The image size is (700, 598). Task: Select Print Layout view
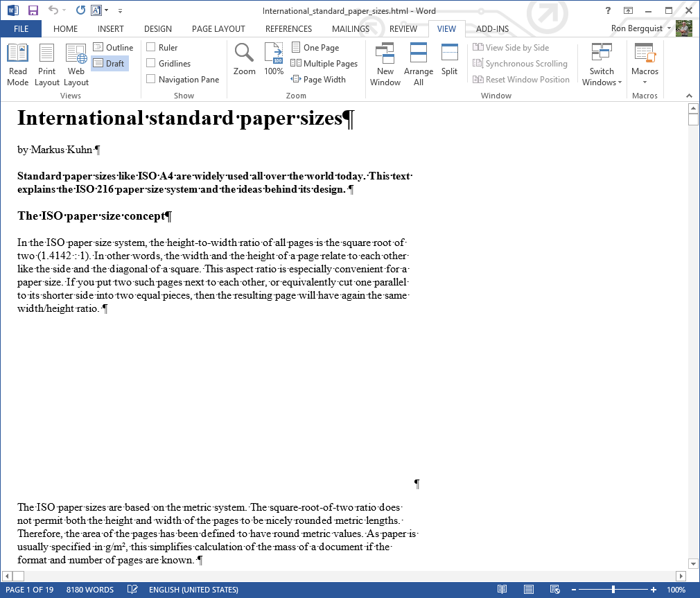47,64
